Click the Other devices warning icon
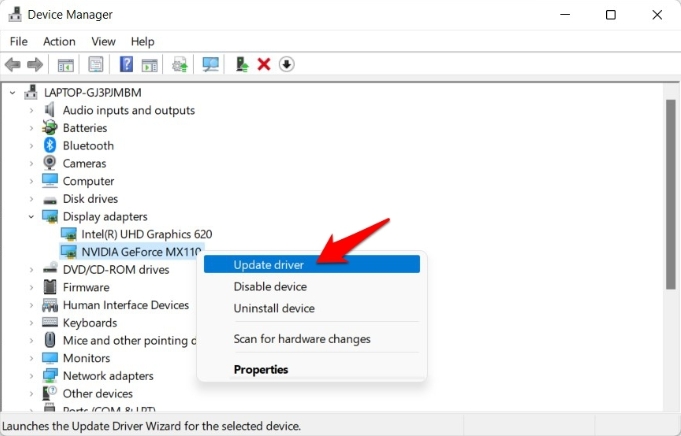This screenshot has height=436, width=681. (x=49, y=393)
